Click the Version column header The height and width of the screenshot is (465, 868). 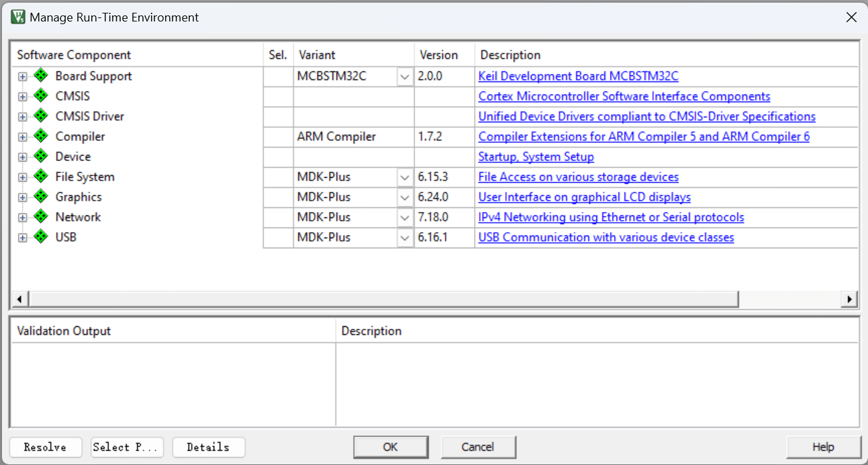pyautogui.click(x=444, y=55)
